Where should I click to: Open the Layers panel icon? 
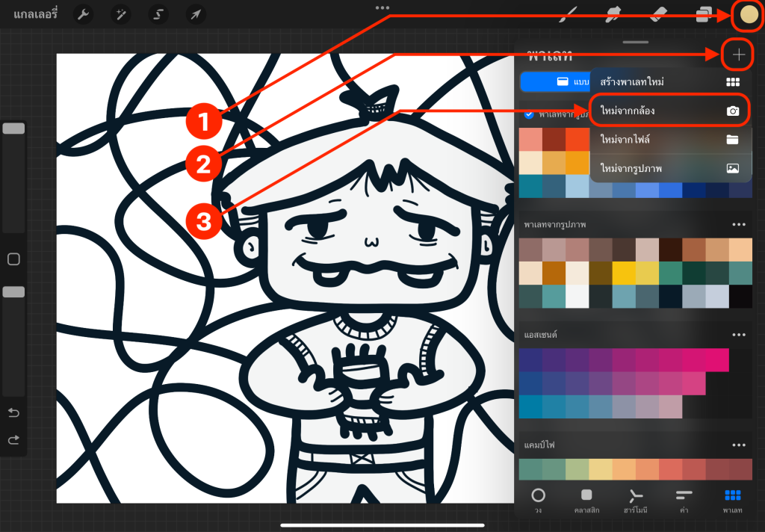(x=703, y=14)
